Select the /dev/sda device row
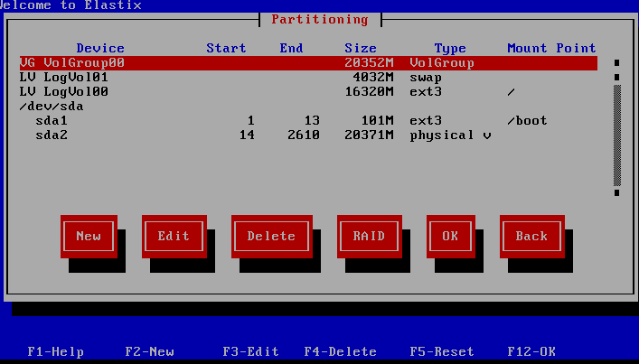The width and height of the screenshot is (639, 364). coord(308,107)
